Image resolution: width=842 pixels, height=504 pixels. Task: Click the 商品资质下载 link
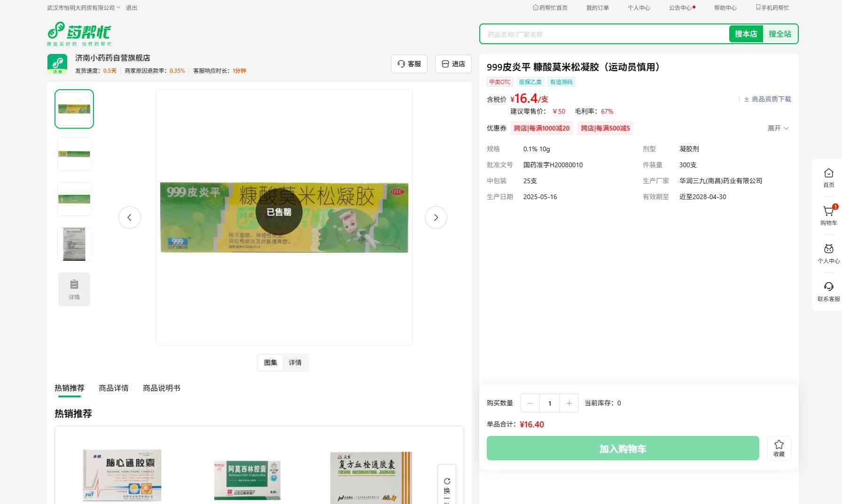[767, 99]
